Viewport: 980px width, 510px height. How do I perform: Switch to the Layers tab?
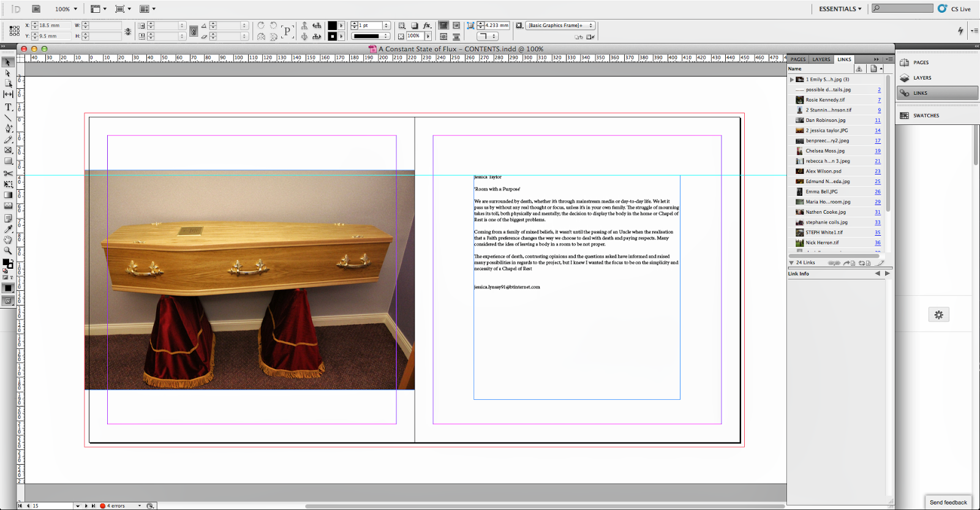[821, 59]
